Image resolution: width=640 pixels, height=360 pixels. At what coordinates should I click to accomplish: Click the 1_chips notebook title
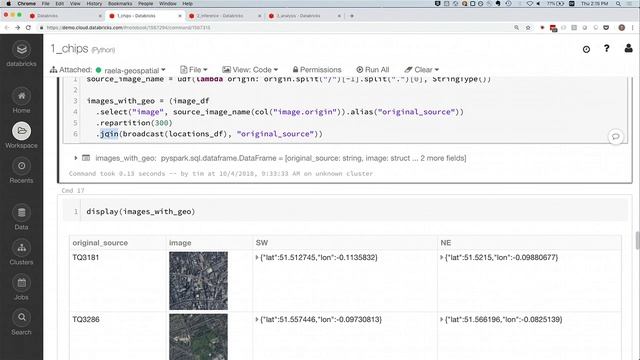(69, 49)
